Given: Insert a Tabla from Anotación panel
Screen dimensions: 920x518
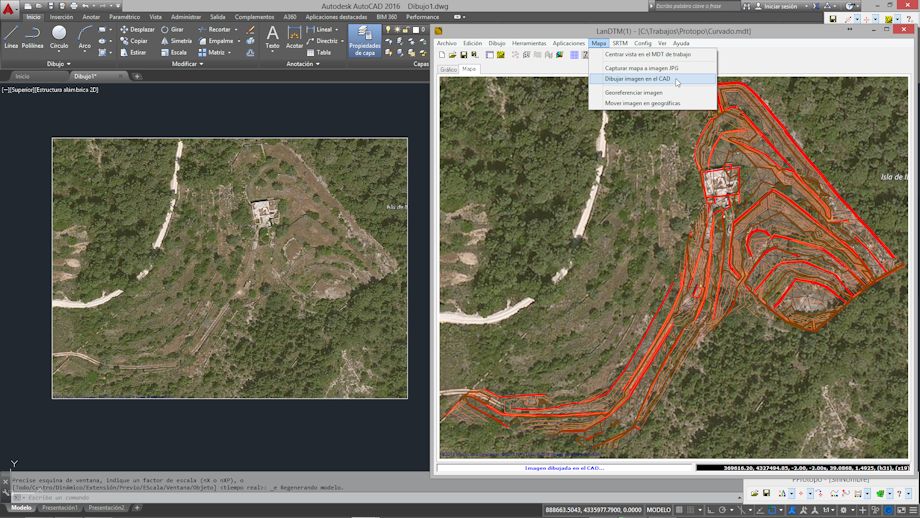Looking at the screenshot, I should (319, 52).
